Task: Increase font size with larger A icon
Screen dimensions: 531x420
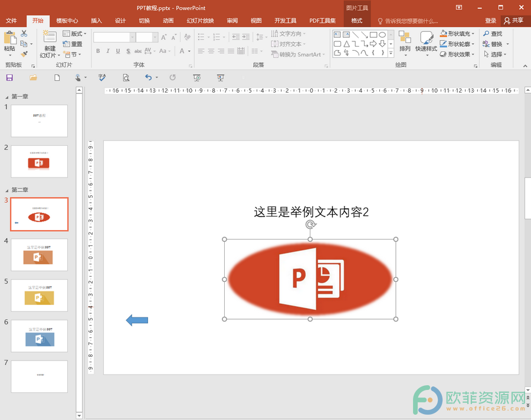Action: 164,37
